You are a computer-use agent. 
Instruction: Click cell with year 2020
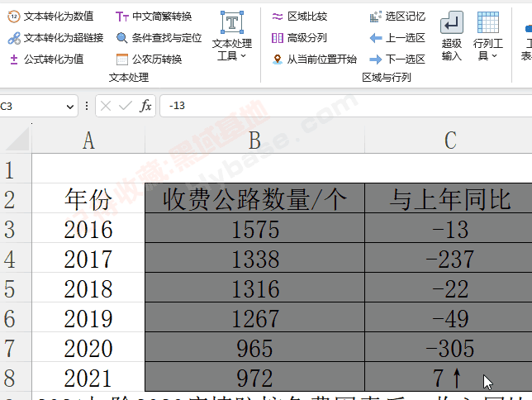88,347
